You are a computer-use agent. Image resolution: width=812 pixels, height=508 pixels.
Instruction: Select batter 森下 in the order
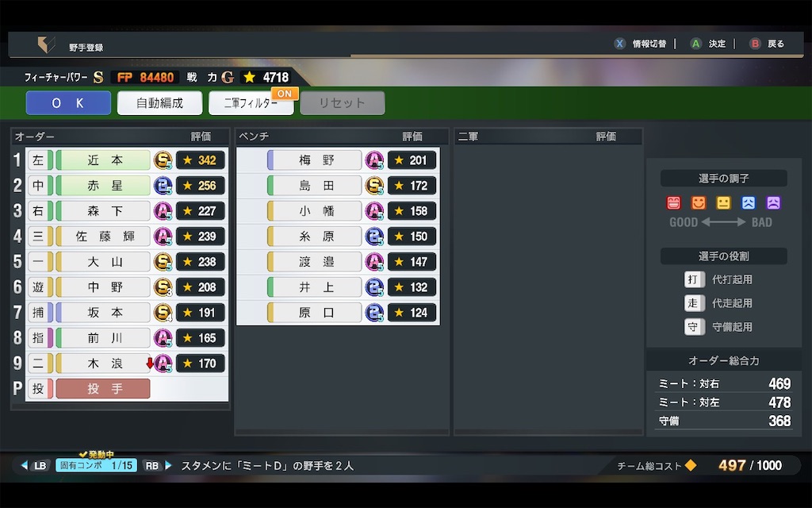[103, 211]
